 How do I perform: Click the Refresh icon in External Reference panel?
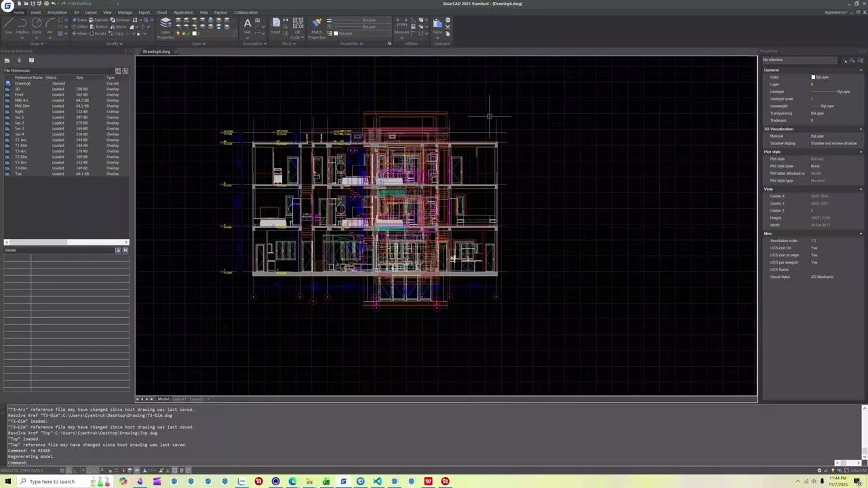[19, 60]
